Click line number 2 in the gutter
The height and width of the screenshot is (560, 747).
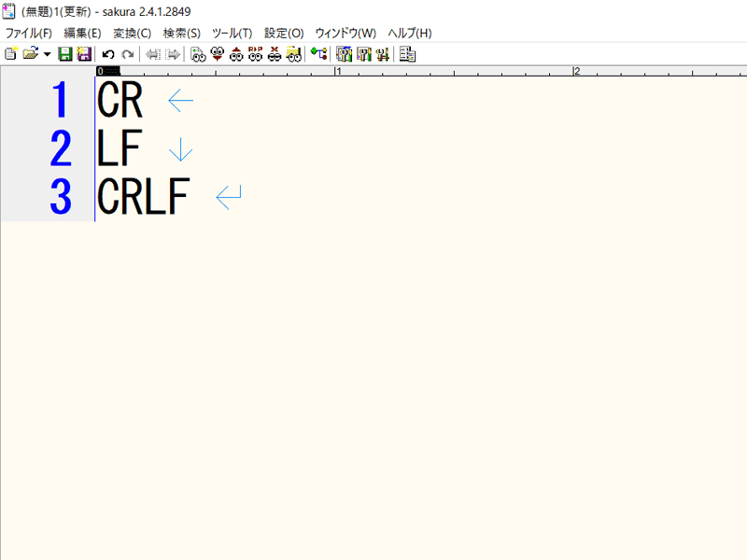(x=61, y=149)
